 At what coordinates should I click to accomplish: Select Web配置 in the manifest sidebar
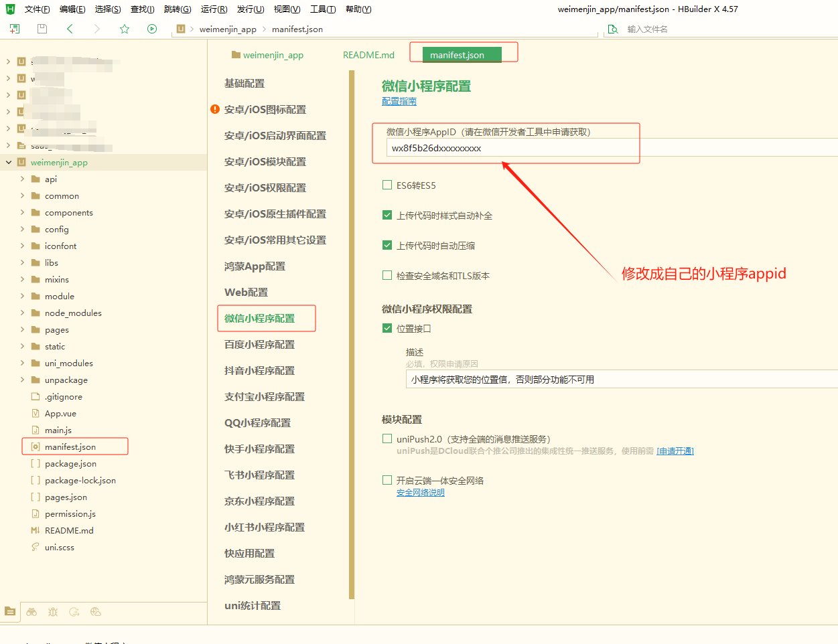point(246,292)
